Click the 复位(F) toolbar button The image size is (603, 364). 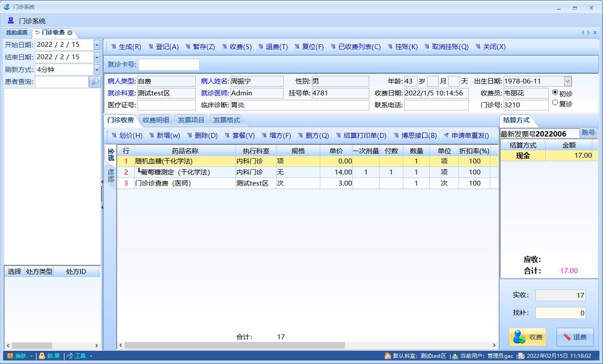coord(309,47)
